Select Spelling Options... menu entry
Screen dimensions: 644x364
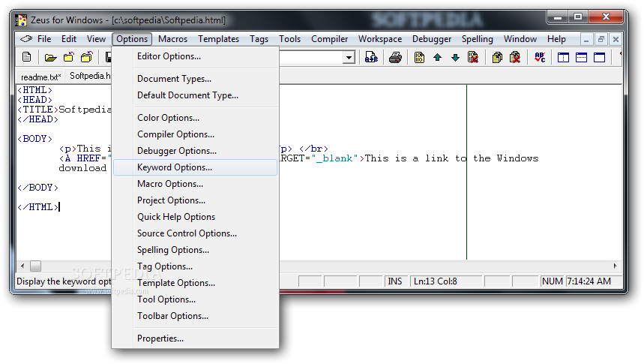tap(196, 250)
